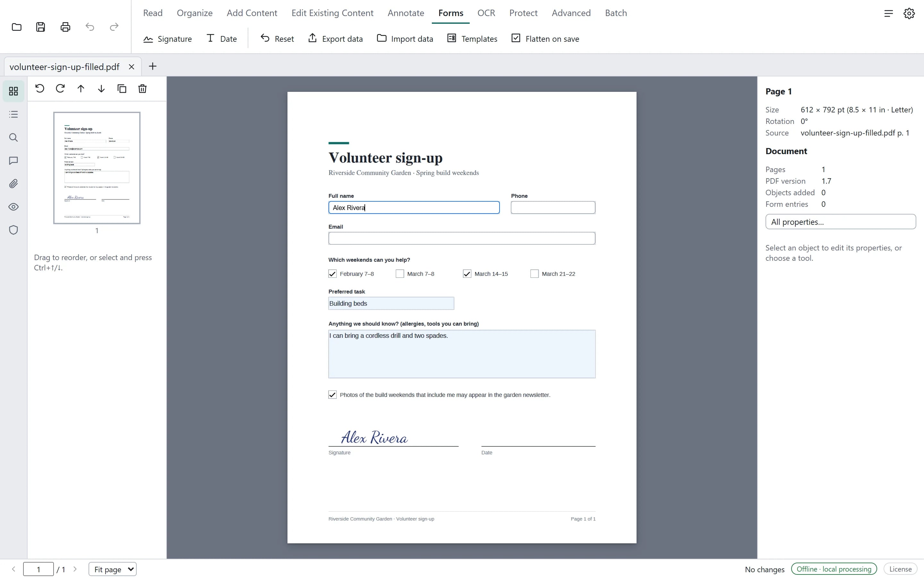The image size is (924, 578).
Task: Duplicate the selected page
Action: [x=122, y=89]
